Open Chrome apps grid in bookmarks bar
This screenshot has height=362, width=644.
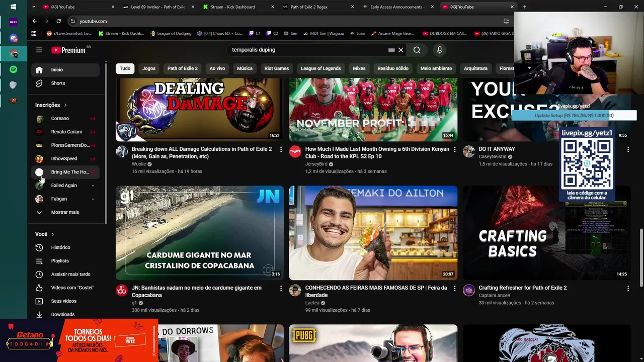34,34
